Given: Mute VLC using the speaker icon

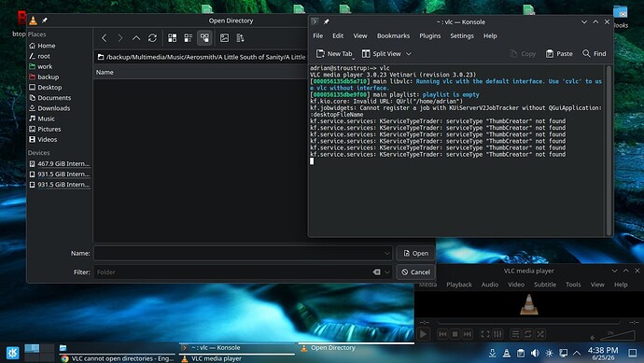Looking at the screenshot, I should coord(593,338).
